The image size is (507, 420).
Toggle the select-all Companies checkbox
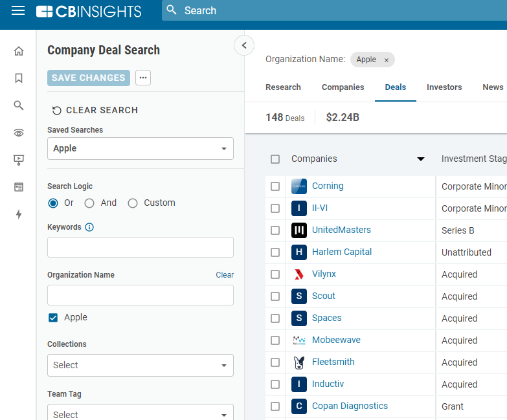point(275,159)
